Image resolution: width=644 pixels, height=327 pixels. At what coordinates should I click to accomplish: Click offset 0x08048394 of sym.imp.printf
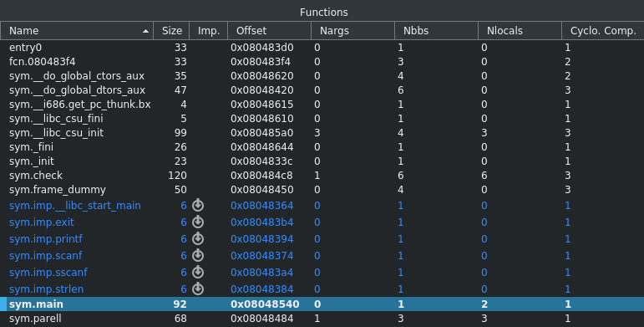tap(262, 239)
